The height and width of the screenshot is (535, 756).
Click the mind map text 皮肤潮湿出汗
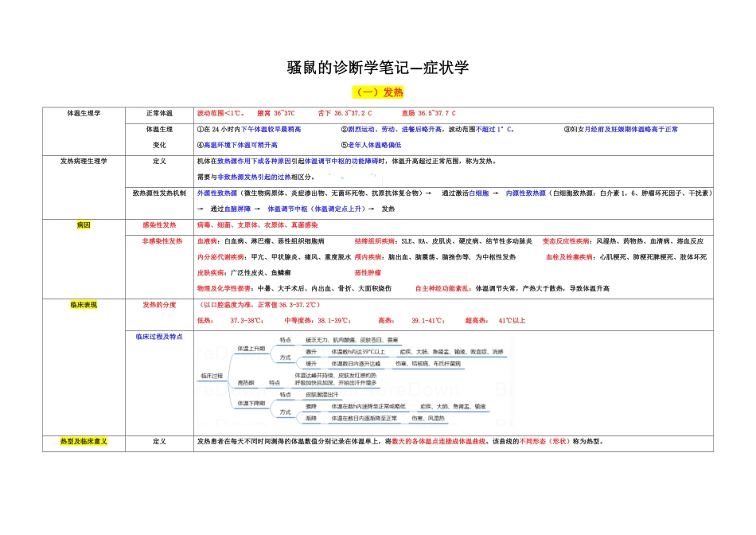(x=321, y=395)
